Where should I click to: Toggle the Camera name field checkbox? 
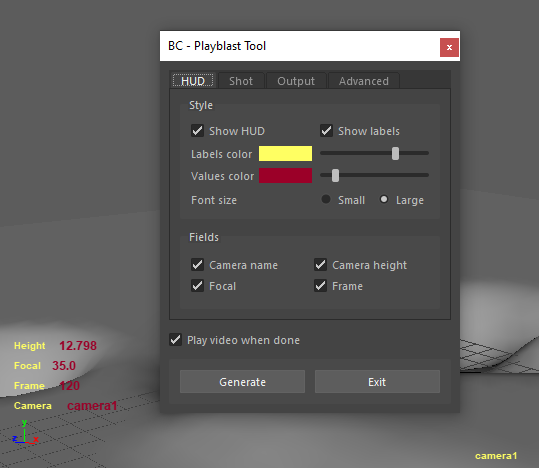tap(197, 265)
